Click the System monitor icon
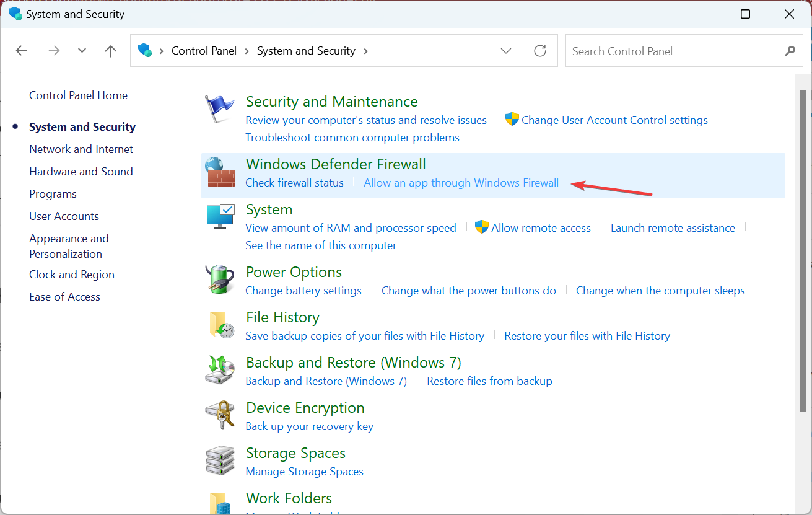 pos(220,217)
